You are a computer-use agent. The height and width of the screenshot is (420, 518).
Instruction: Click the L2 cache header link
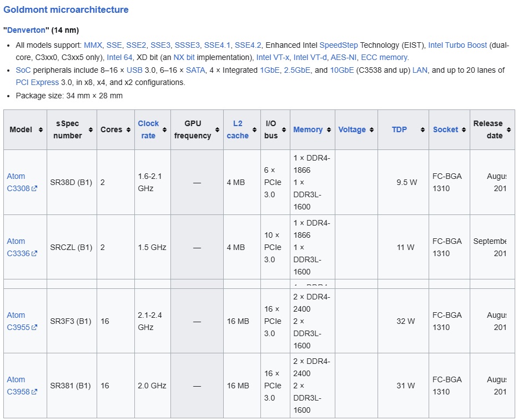[238, 129]
